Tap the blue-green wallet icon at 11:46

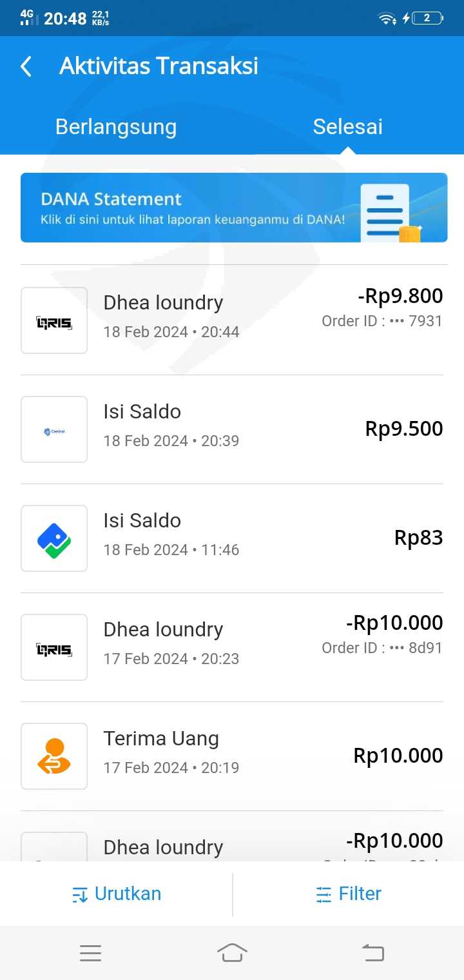[54, 538]
